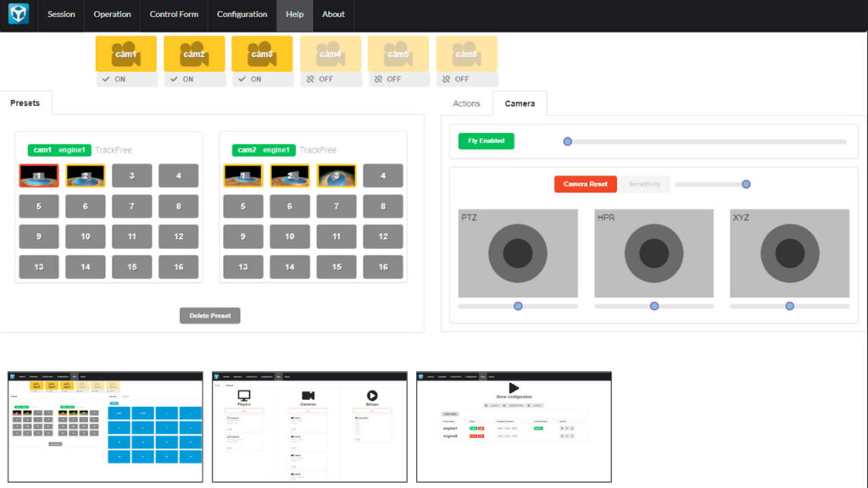Image resolution: width=868 pixels, height=488 pixels.
Task: Select the cam2 camera icon
Action: (x=194, y=53)
